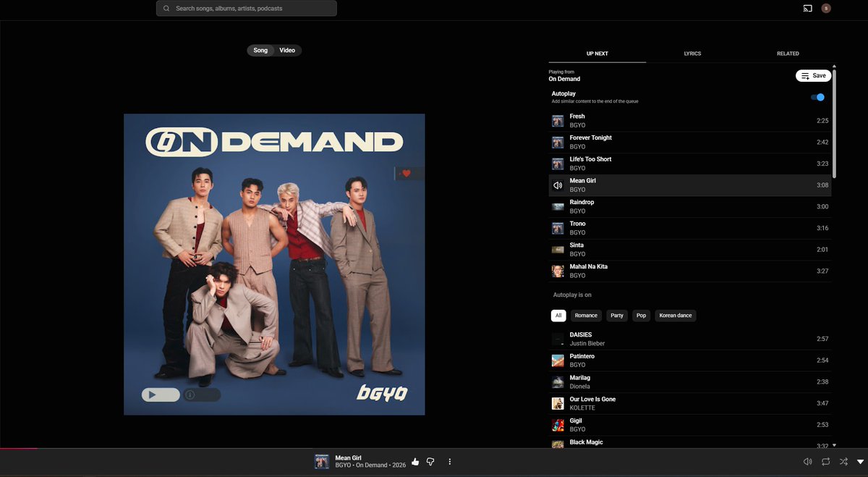Viewport: 868px width, 477px height.
Task: Click the BGYO artist link in the player bar
Action: pos(343,465)
